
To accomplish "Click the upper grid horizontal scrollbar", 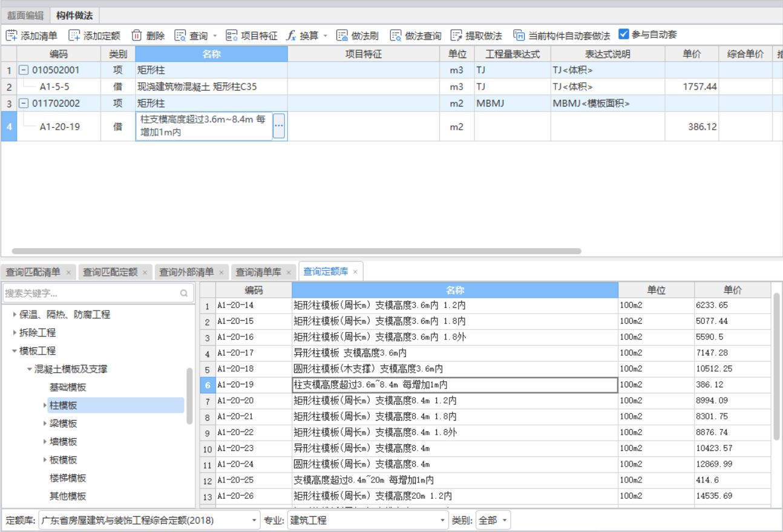I will 296,251.
